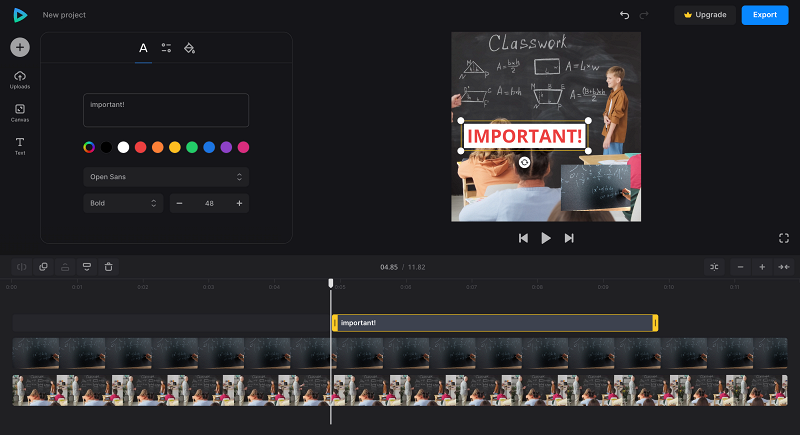Click the Export button

point(765,15)
